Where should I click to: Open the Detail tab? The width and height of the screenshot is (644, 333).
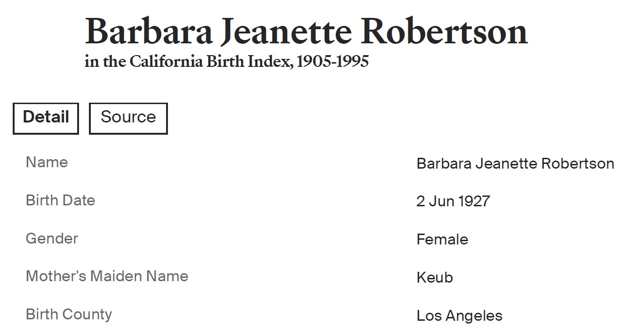[46, 118]
